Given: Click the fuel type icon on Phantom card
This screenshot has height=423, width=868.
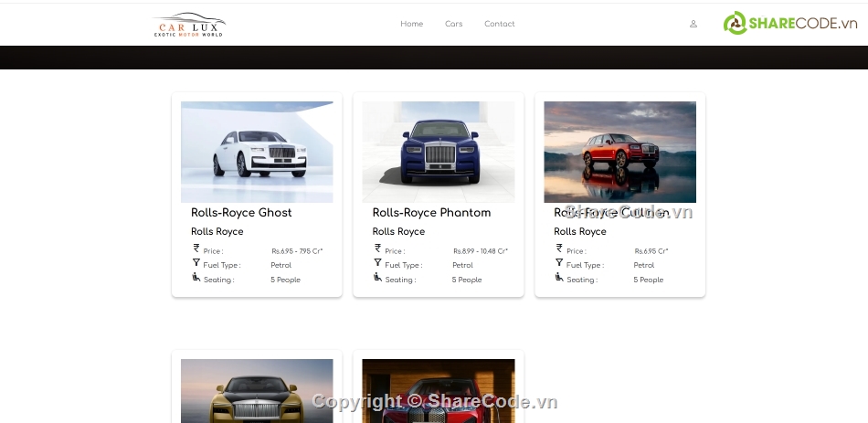Looking at the screenshot, I should point(378,263).
